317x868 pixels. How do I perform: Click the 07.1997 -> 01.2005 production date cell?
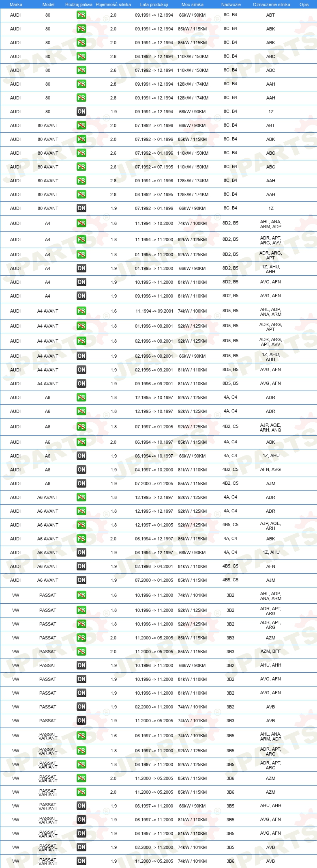pyautogui.click(x=154, y=427)
